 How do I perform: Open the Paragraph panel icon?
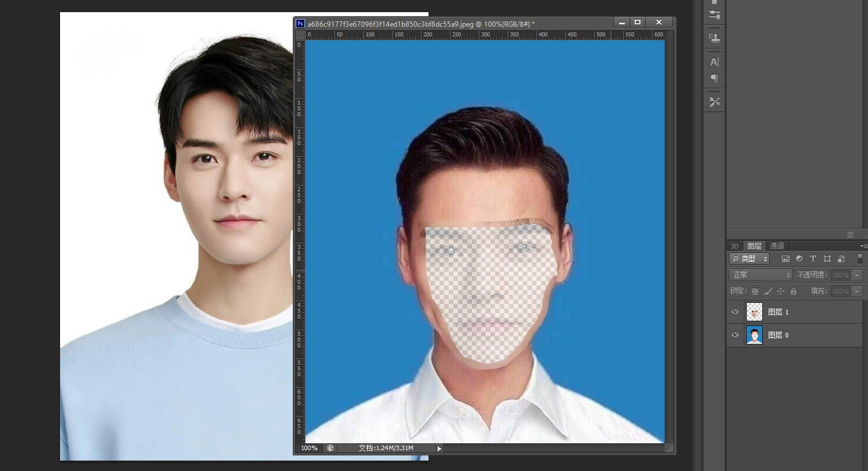click(714, 79)
